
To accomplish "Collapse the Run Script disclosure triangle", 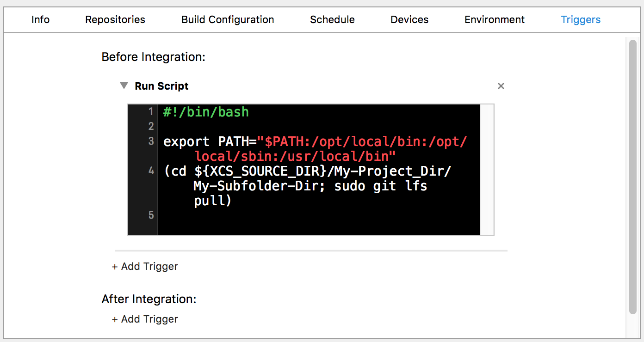I will 124,86.
